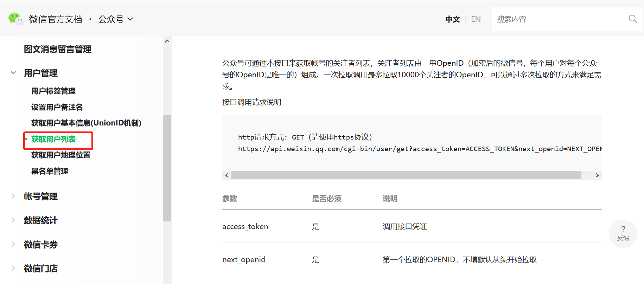Click the sidebar scroll up arrow
Screen dimensions: 644x284
(167, 41)
